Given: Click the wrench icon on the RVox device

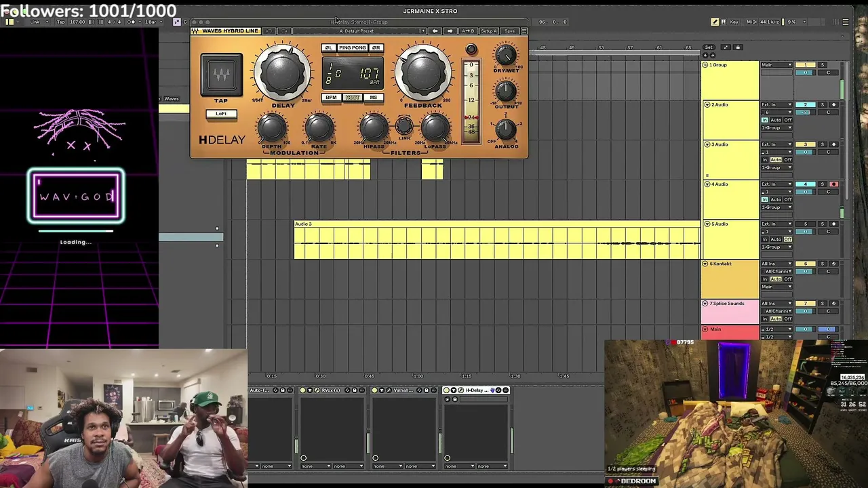Looking at the screenshot, I should pos(315,390).
